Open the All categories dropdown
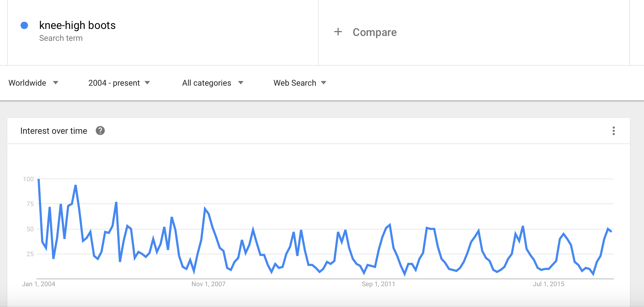This screenshot has width=644, height=307. pyautogui.click(x=213, y=83)
